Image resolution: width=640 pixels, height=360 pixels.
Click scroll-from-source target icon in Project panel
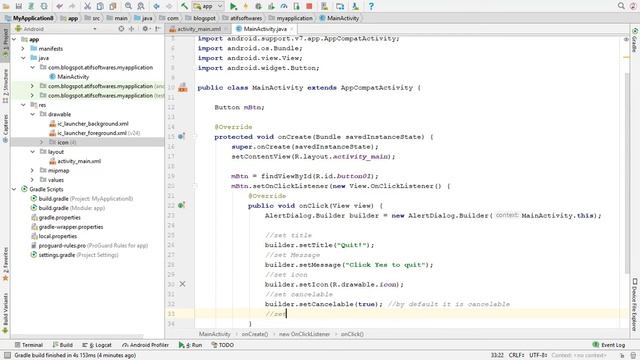(x=121, y=29)
